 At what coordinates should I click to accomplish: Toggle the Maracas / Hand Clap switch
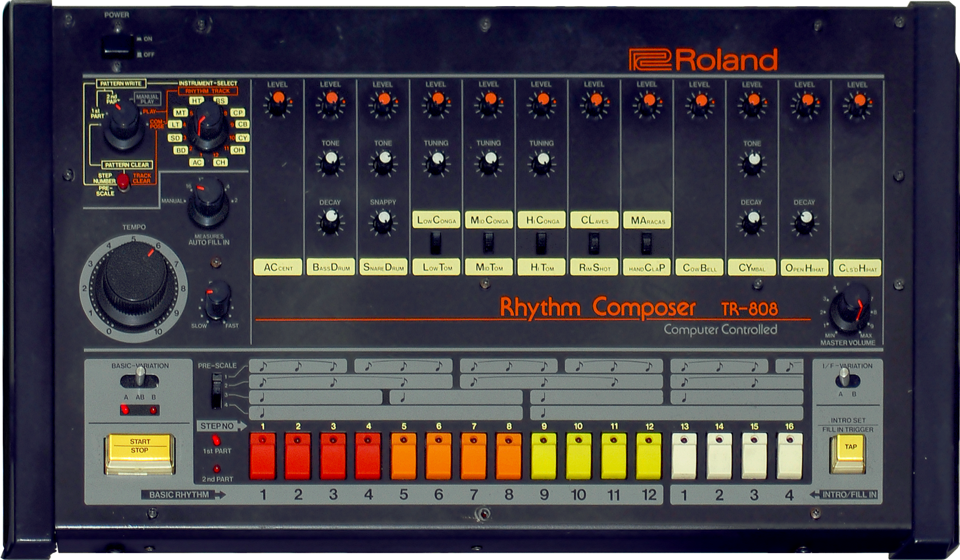(x=646, y=242)
